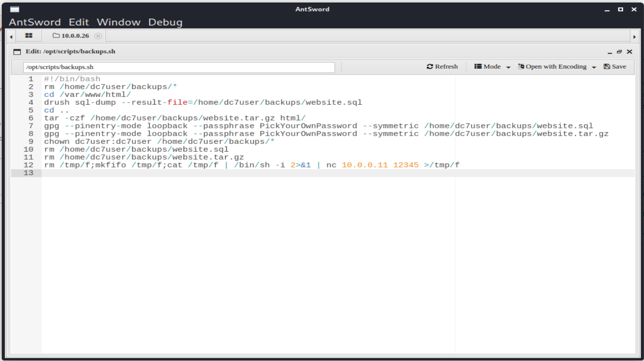Open the Edit menu

click(79, 22)
